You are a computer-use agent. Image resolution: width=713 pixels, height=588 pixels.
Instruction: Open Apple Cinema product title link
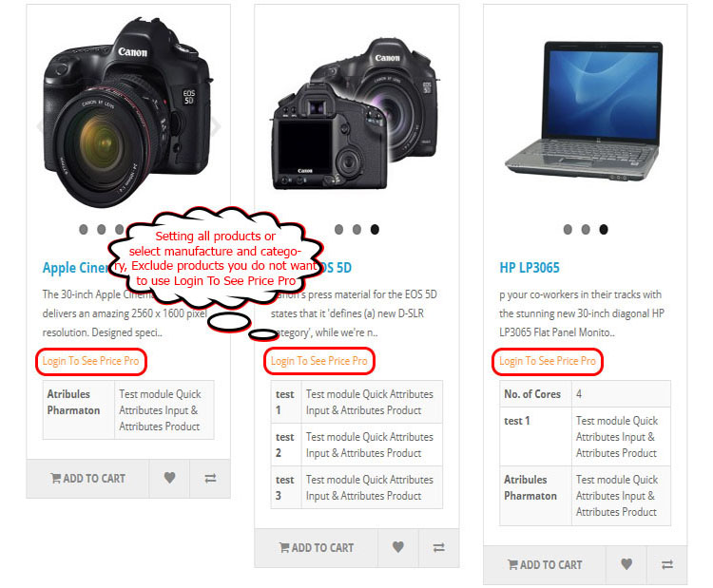tap(75, 268)
